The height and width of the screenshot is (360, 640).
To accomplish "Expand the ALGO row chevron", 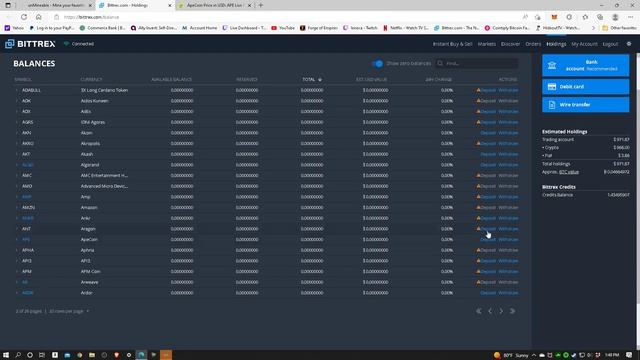I will (x=17, y=165).
